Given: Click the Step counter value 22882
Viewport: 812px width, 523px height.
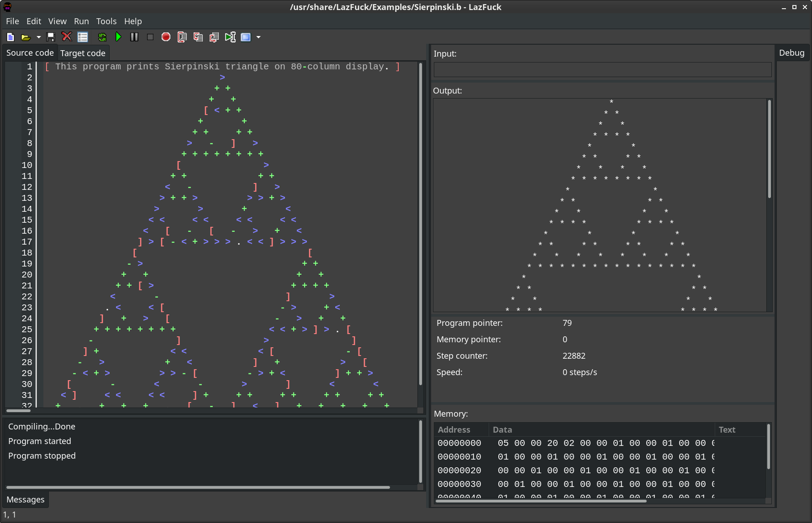Looking at the screenshot, I should [574, 356].
